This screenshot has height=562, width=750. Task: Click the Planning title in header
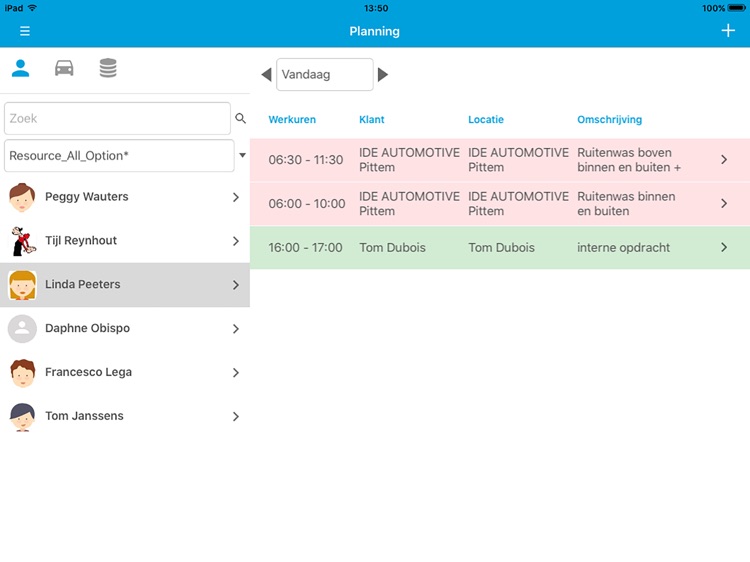(x=375, y=32)
